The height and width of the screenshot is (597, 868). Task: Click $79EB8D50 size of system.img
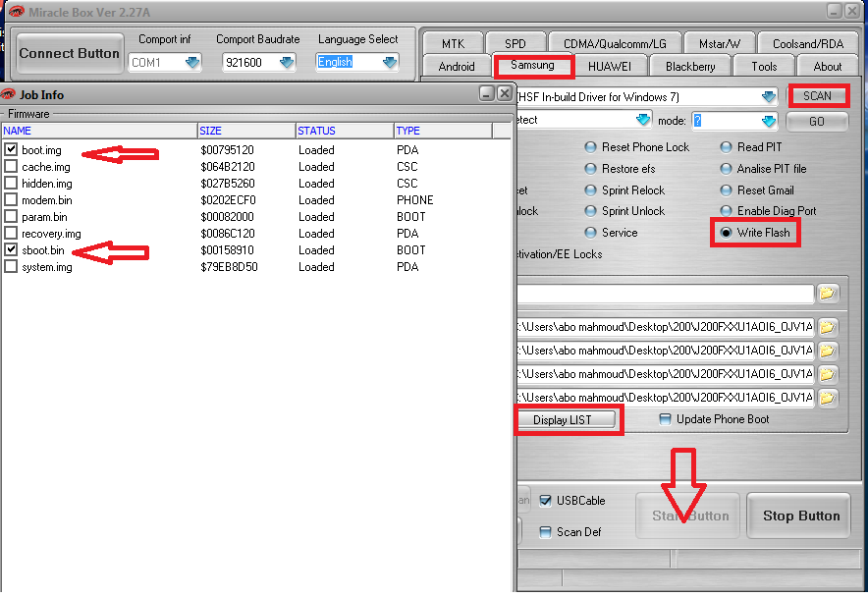[229, 267]
